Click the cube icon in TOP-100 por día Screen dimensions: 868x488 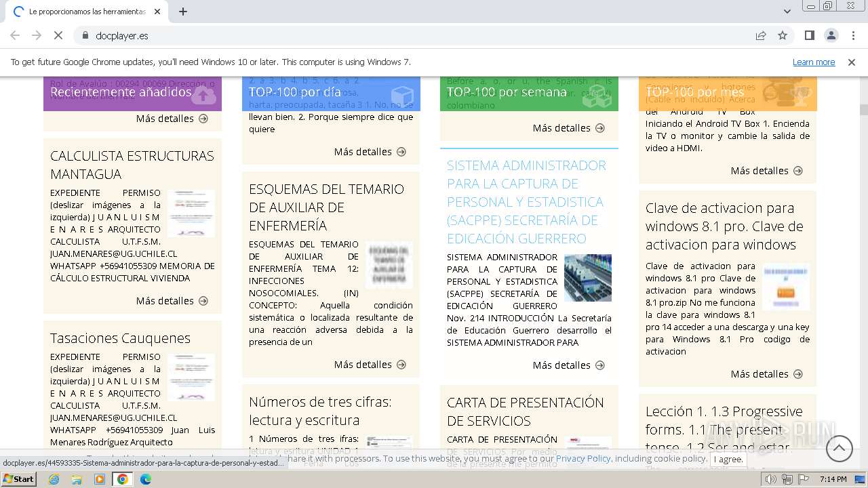coord(403,96)
